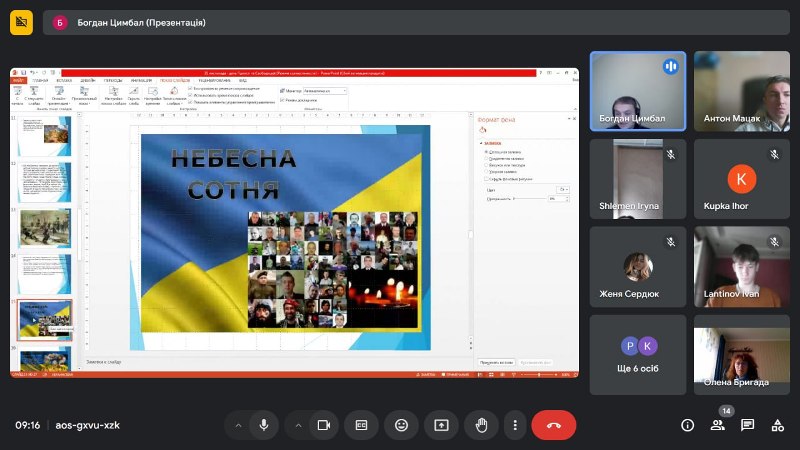Image resolution: width=800 pixels, height=450 pixels.
Task: Select Антон Мацак video tile
Action: [741, 91]
